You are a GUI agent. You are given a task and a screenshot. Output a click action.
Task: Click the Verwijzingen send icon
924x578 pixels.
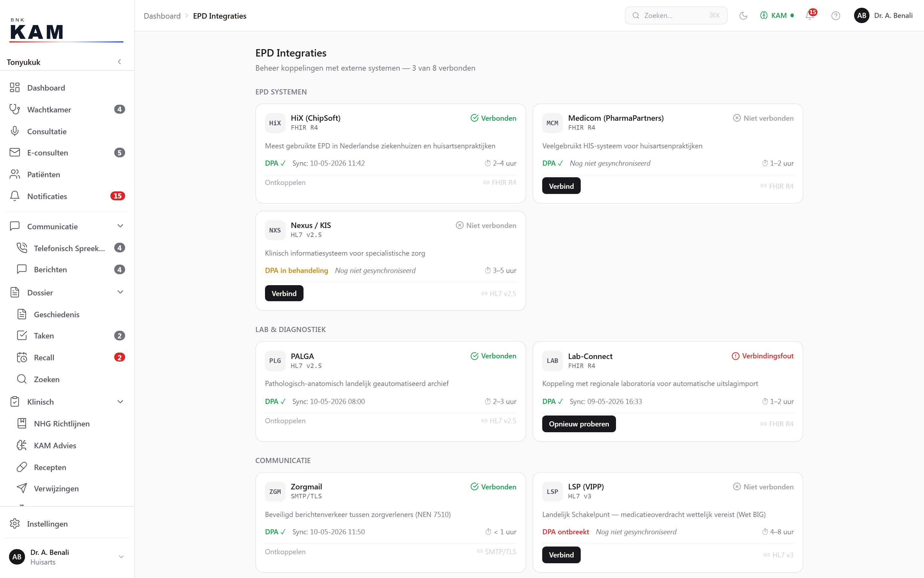pyautogui.click(x=22, y=488)
